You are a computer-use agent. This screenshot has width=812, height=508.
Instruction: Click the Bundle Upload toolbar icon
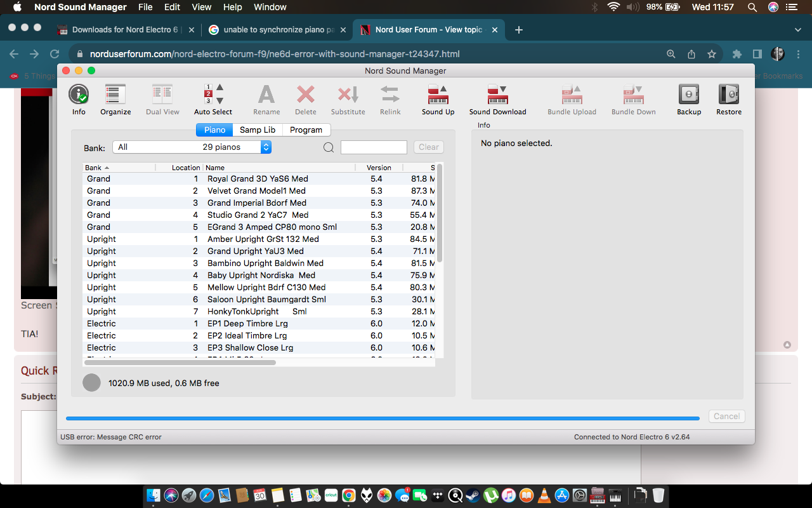pos(572,95)
